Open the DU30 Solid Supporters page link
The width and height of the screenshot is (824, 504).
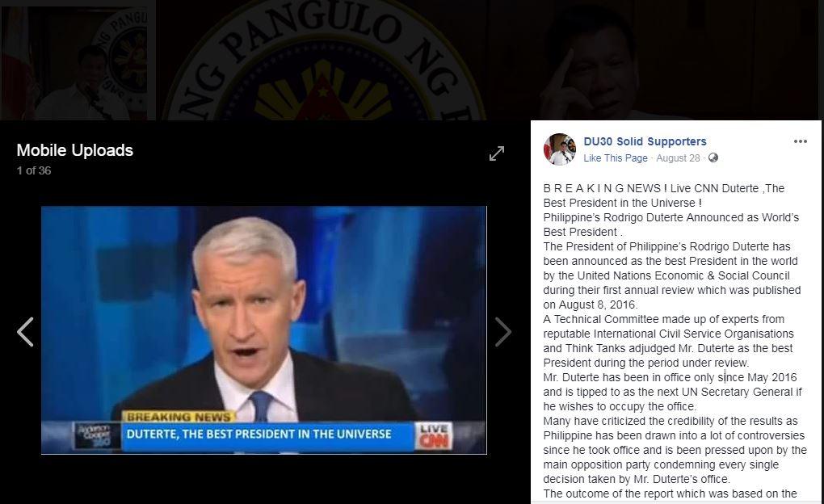(x=645, y=141)
